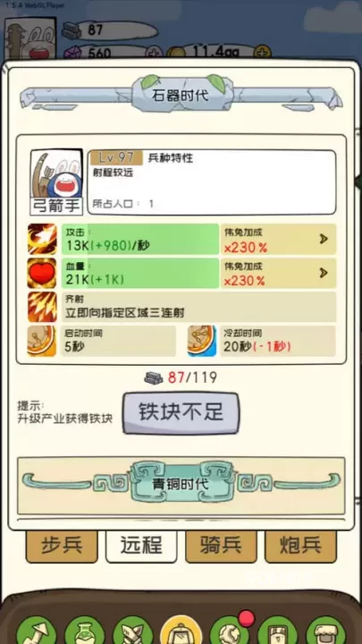Image resolution: width=362 pixels, height=644 pixels.
Task: Click the 石器时代 stone banner header
Action: coord(181,96)
